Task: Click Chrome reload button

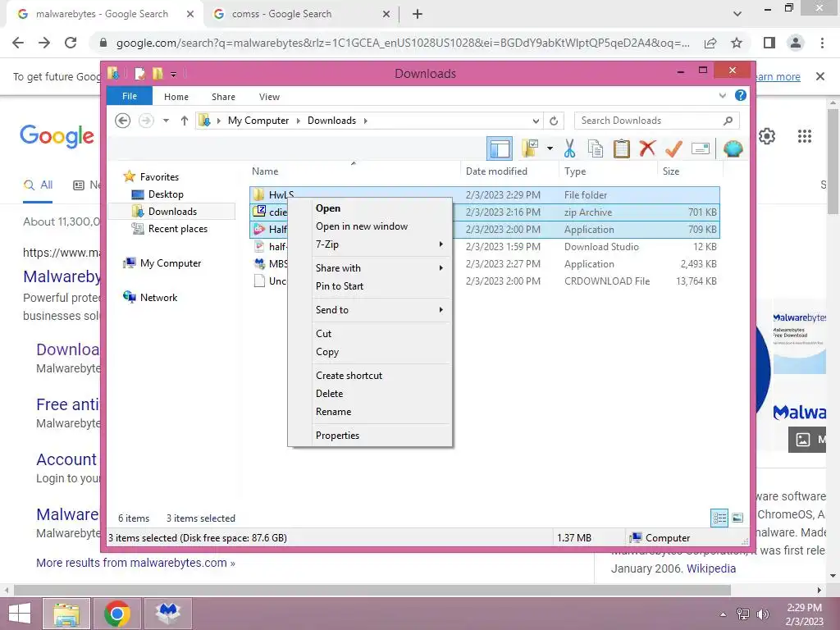Action: click(x=71, y=43)
